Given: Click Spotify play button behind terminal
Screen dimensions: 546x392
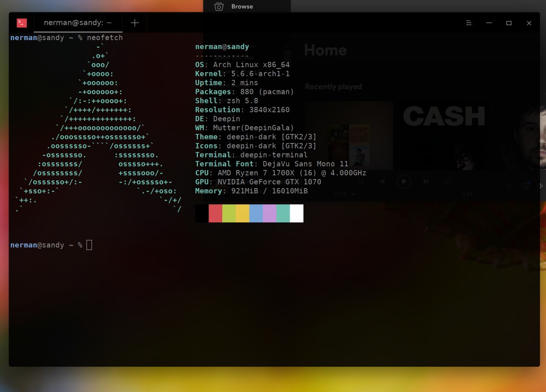Looking at the screenshot, I should (404, 181).
